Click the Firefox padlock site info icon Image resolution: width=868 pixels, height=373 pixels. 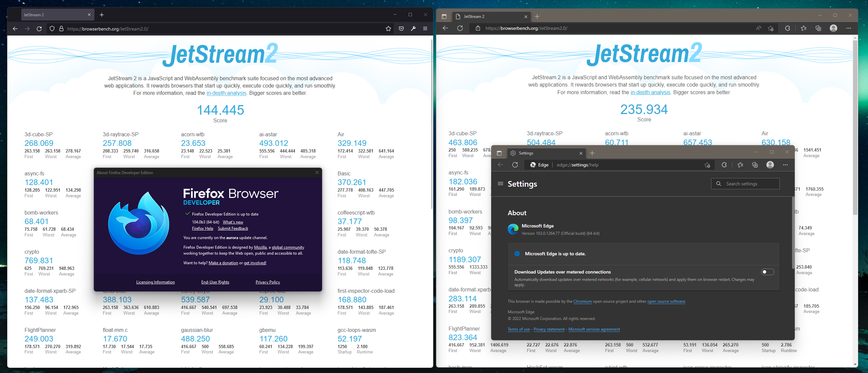(x=61, y=29)
